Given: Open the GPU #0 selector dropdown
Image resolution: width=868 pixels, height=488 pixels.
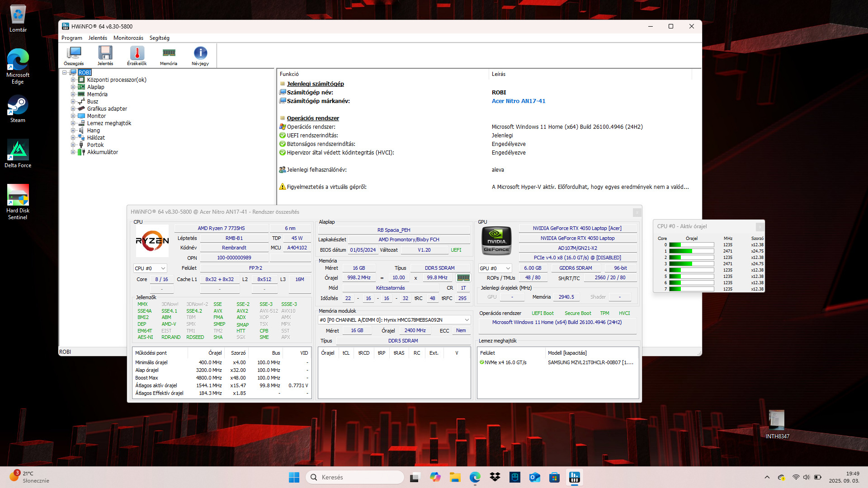Looking at the screenshot, I should [495, 268].
